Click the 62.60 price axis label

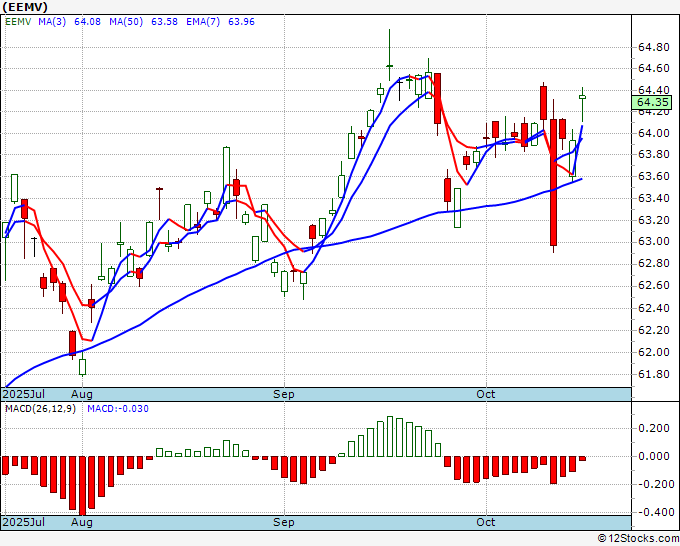coord(654,285)
